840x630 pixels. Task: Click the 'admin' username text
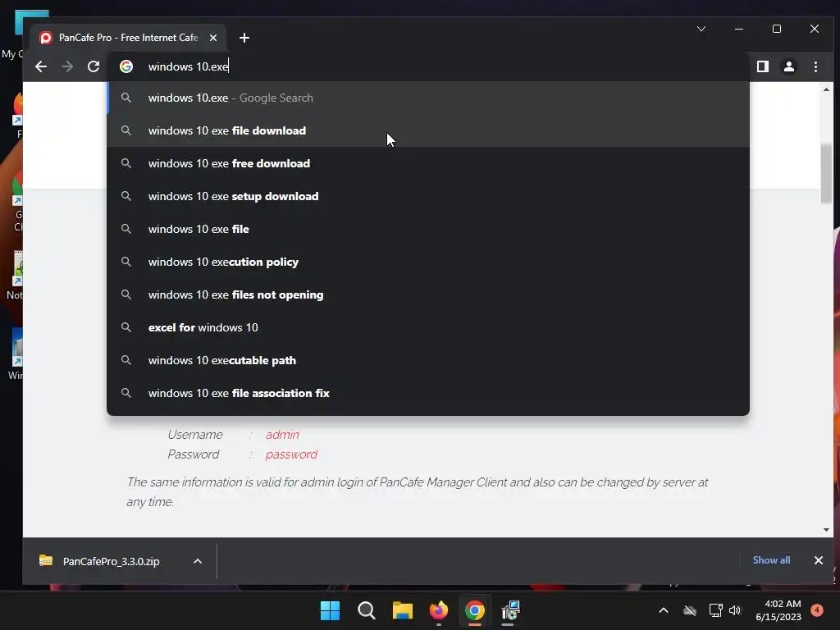point(282,435)
